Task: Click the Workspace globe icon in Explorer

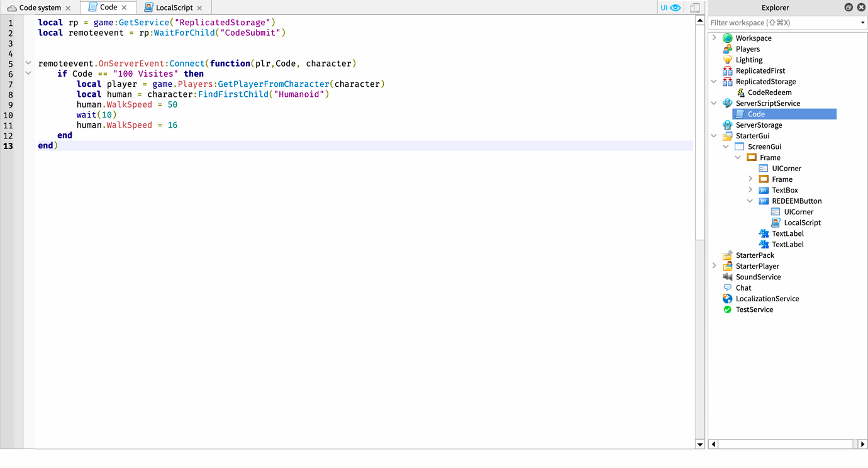Action: pos(728,38)
